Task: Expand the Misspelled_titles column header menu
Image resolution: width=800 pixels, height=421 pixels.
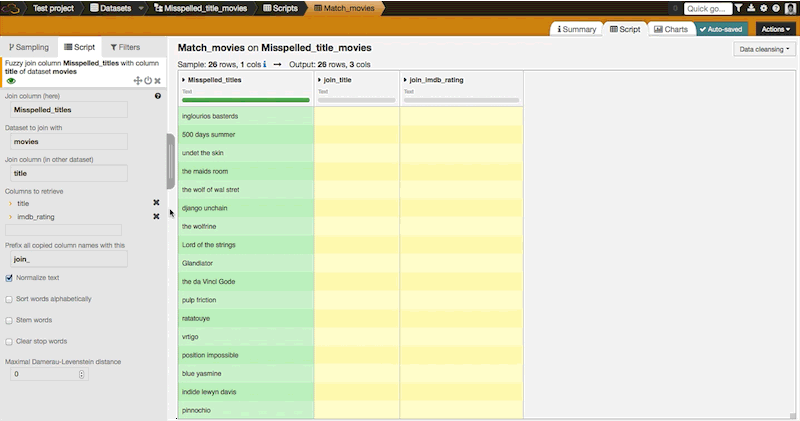Action: (184, 80)
